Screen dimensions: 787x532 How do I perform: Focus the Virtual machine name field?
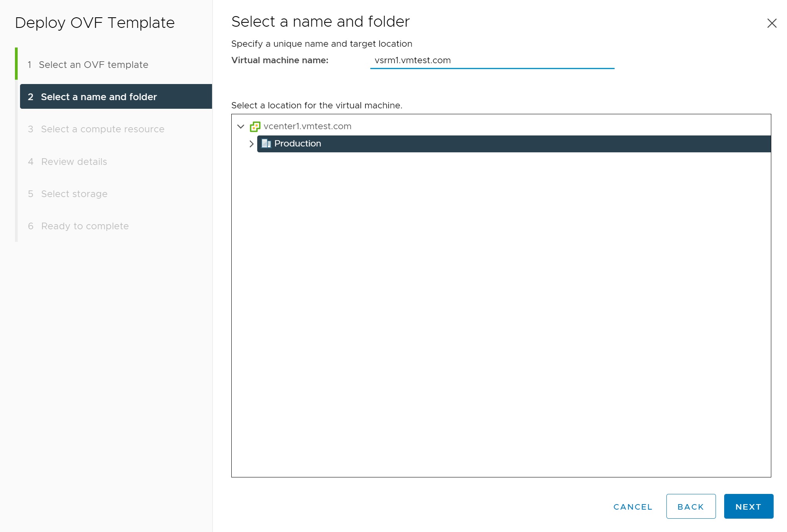click(x=492, y=60)
